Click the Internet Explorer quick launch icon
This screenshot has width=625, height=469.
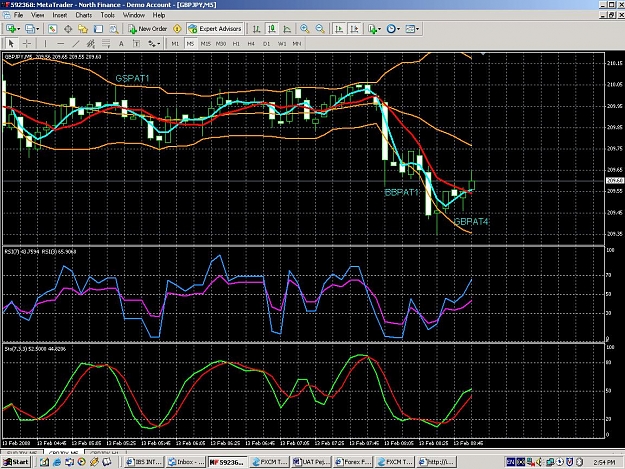tap(57, 462)
